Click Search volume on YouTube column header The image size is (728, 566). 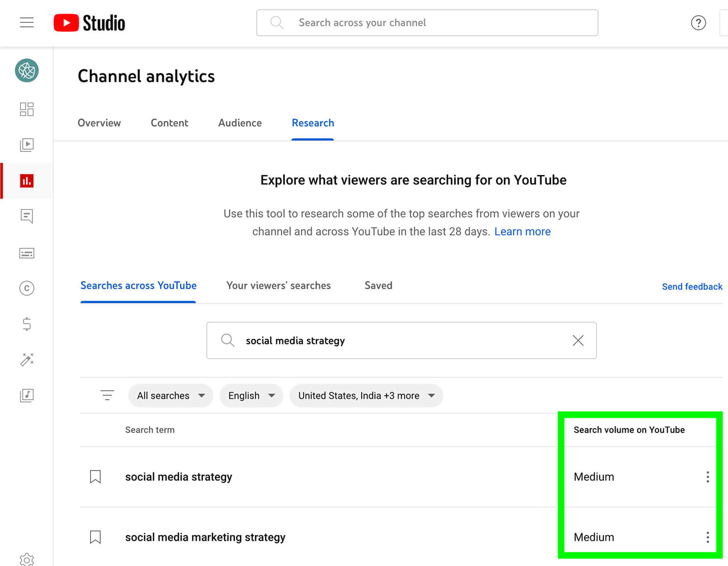(629, 430)
